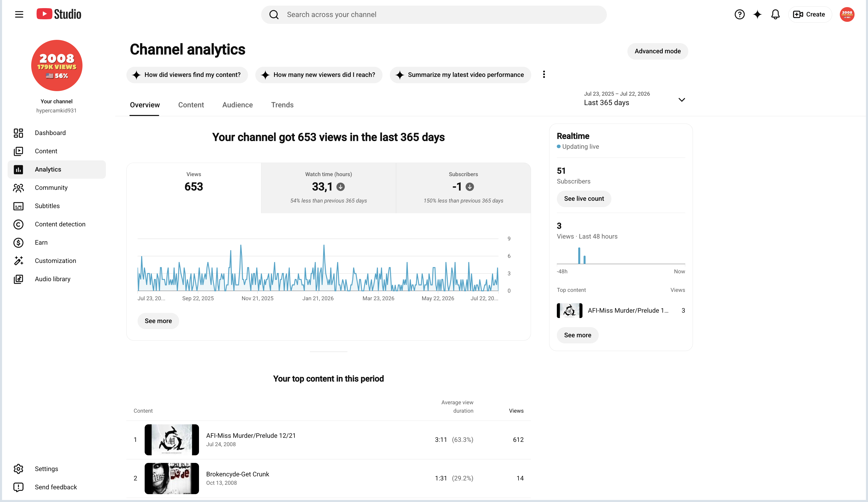Click the Community people icon

point(18,188)
